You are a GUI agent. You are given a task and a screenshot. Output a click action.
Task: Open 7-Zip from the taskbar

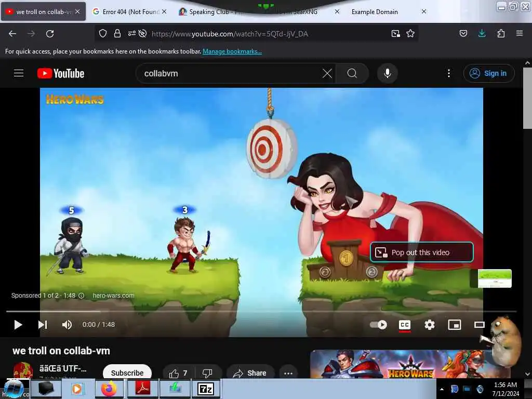(206, 389)
